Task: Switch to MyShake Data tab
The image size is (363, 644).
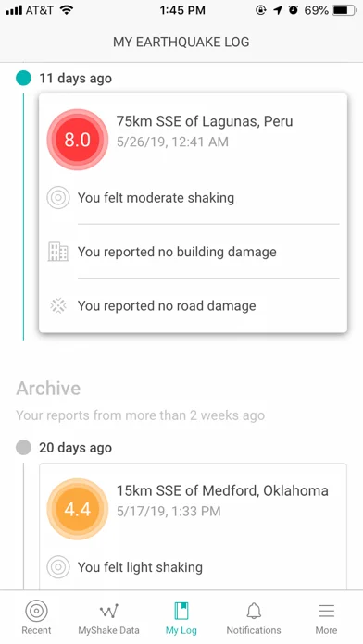Action: pos(109,617)
